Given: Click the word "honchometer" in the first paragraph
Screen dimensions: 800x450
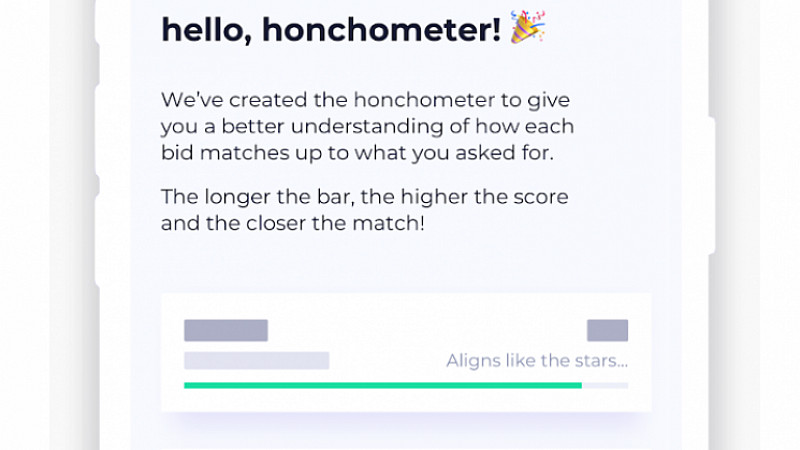Looking at the screenshot, I should click(424, 99).
